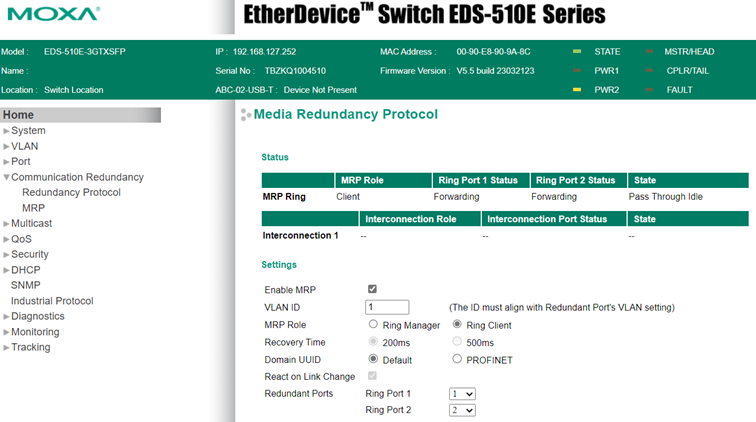Viewport: 756px width, 422px height.
Task: Click the Settings section heading
Action: tap(279, 265)
